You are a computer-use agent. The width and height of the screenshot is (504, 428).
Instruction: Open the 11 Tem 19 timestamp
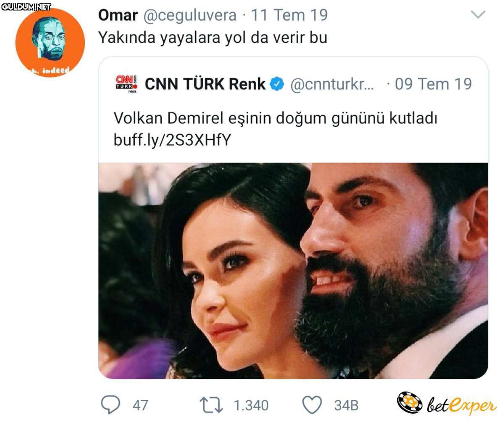pyautogui.click(x=289, y=16)
